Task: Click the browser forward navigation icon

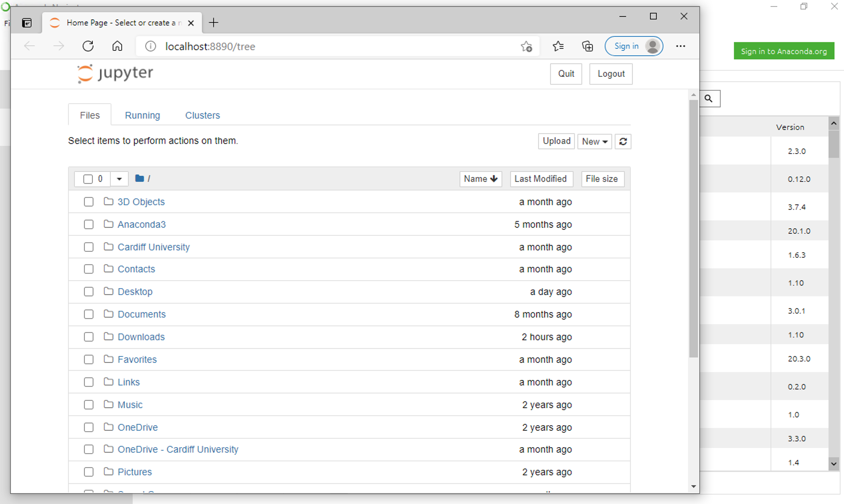Action: tap(58, 46)
